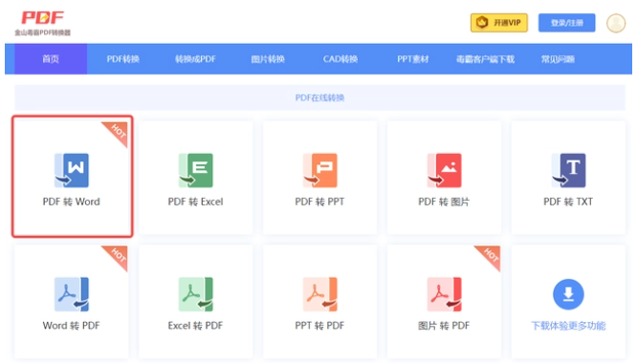Click the blue download arrow icon
Screen dimensions: 637x364
[x=569, y=294]
